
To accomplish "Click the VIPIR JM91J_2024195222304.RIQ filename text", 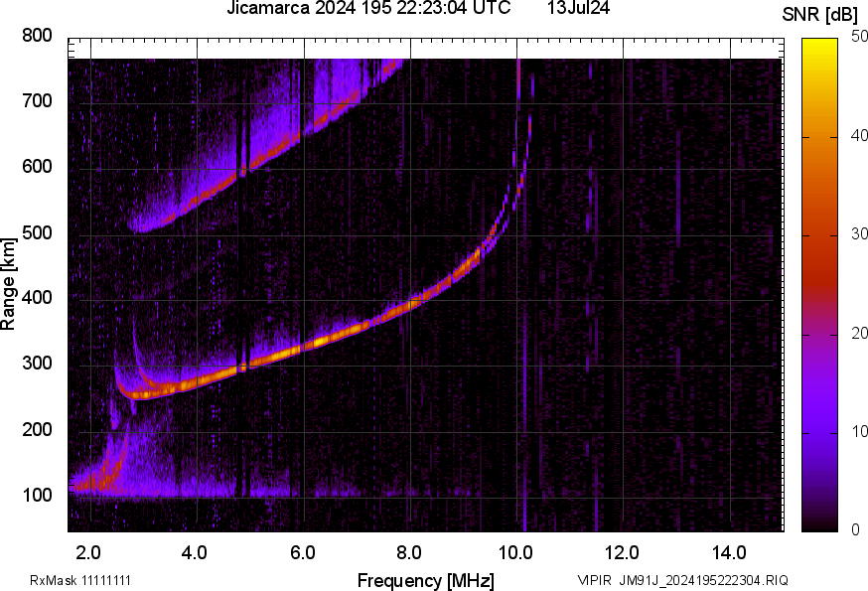I will point(682,580).
